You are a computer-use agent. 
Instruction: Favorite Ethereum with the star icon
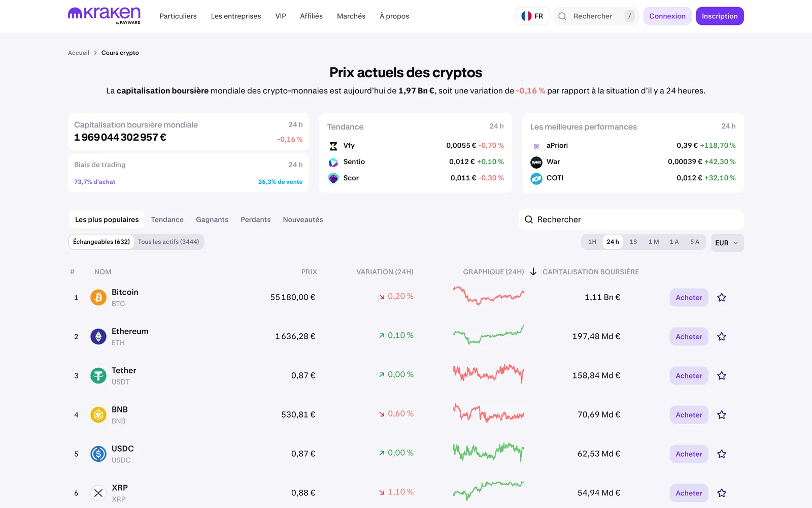pos(722,337)
